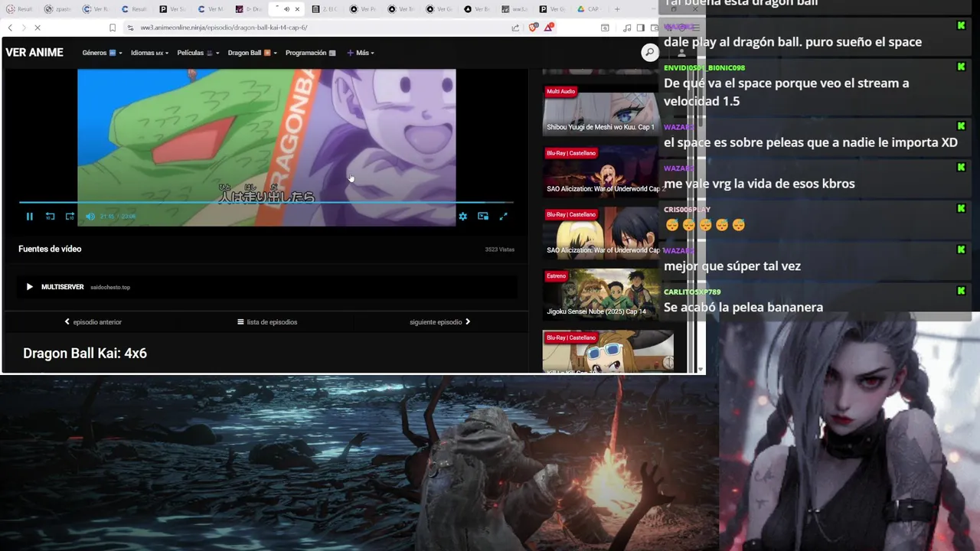Image resolution: width=980 pixels, height=551 pixels.
Task: Open Brave Rewards triangle icon
Action: (x=549, y=28)
